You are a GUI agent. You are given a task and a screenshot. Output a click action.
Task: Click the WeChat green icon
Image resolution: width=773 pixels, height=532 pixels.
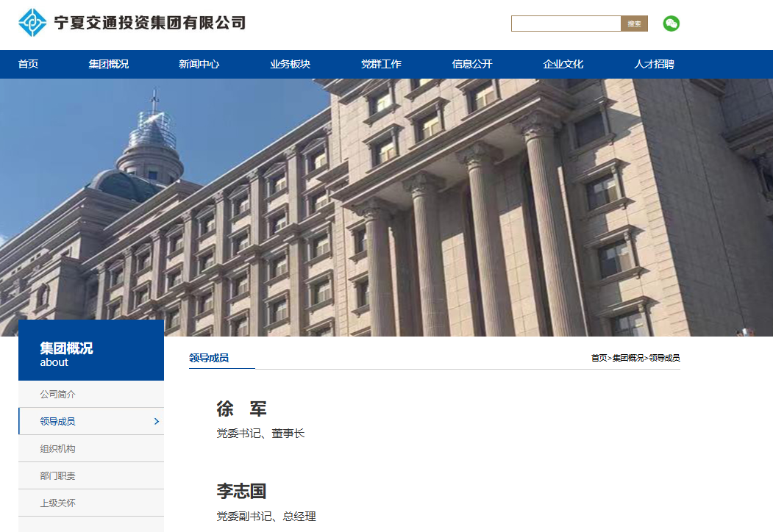tap(671, 24)
